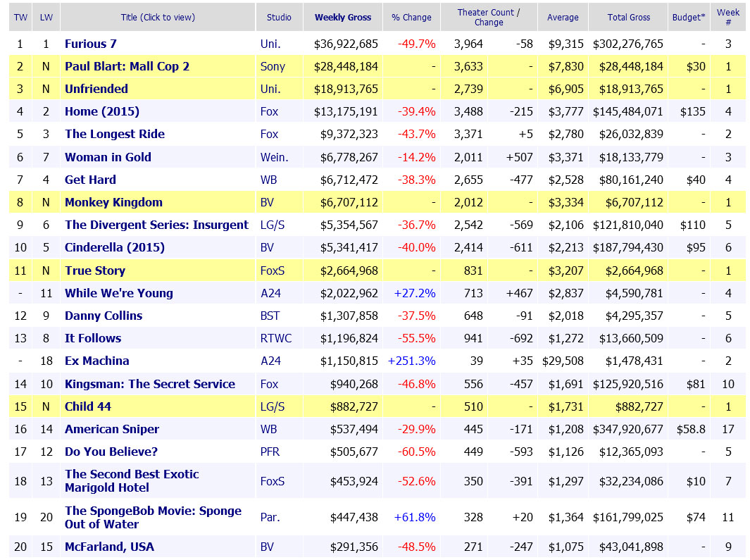
Task: Open the PFR studio link
Action: 270,452
